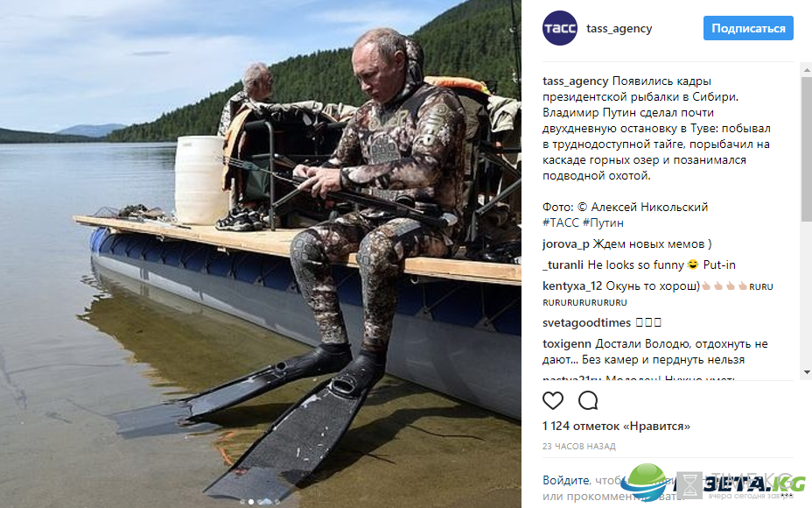
Task: Open toxigenn commenter profile
Action: point(566,344)
